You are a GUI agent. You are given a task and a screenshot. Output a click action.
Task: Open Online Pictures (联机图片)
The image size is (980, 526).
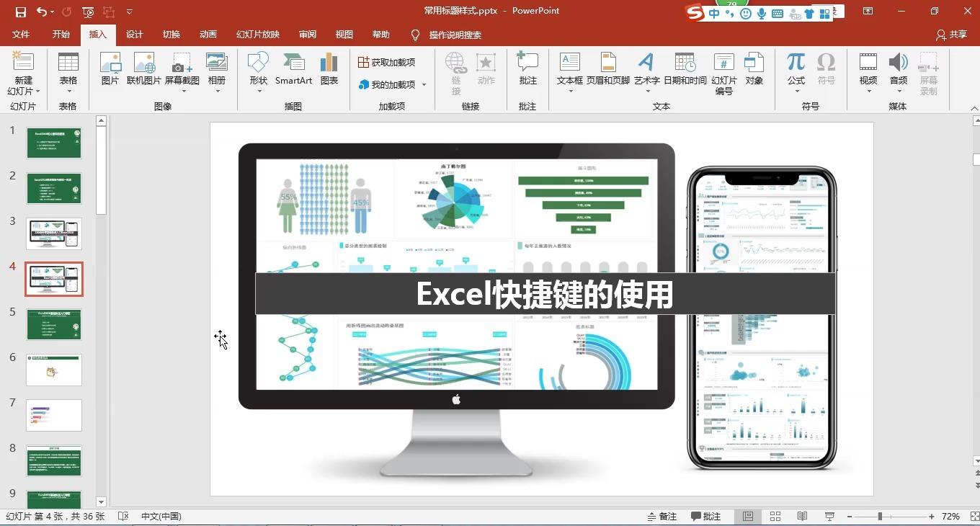click(144, 70)
